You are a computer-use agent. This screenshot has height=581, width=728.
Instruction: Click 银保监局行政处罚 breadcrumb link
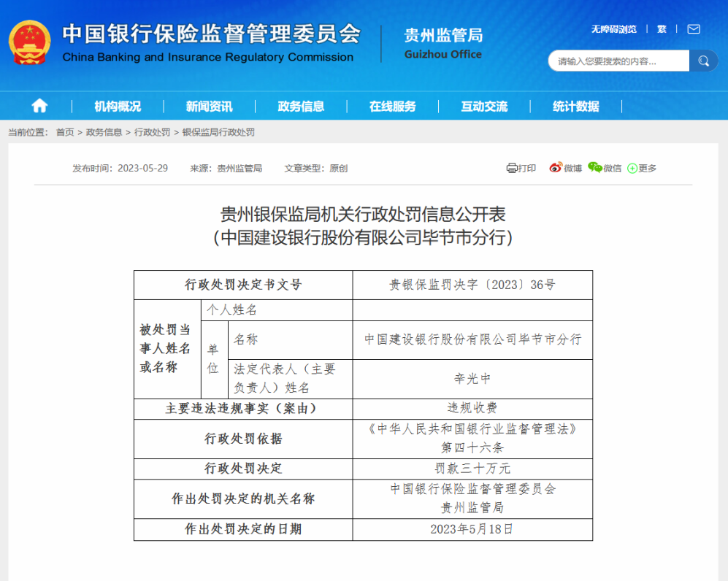coord(218,132)
